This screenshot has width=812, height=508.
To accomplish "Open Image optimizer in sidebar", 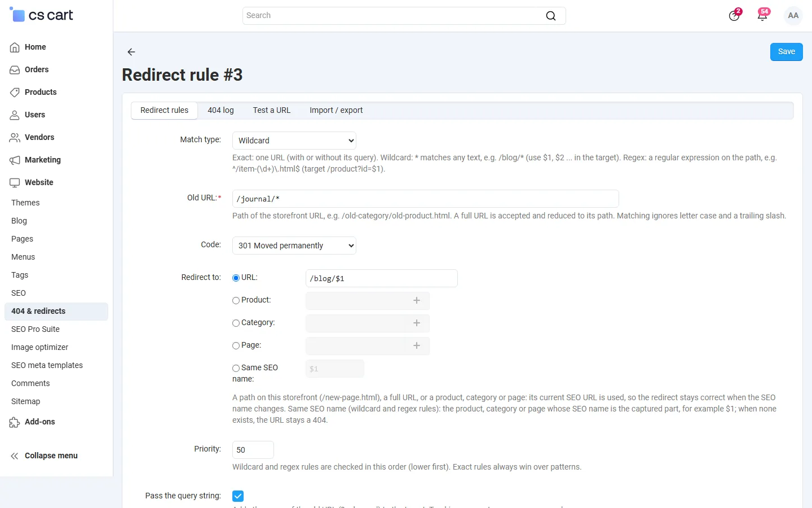I will point(56,348).
